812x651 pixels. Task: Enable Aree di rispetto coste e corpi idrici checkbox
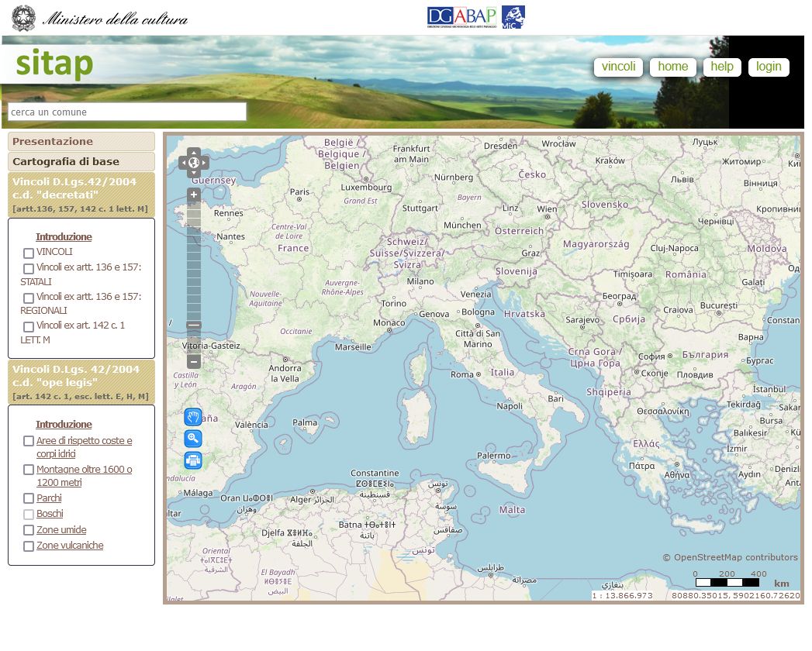point(29,441)
